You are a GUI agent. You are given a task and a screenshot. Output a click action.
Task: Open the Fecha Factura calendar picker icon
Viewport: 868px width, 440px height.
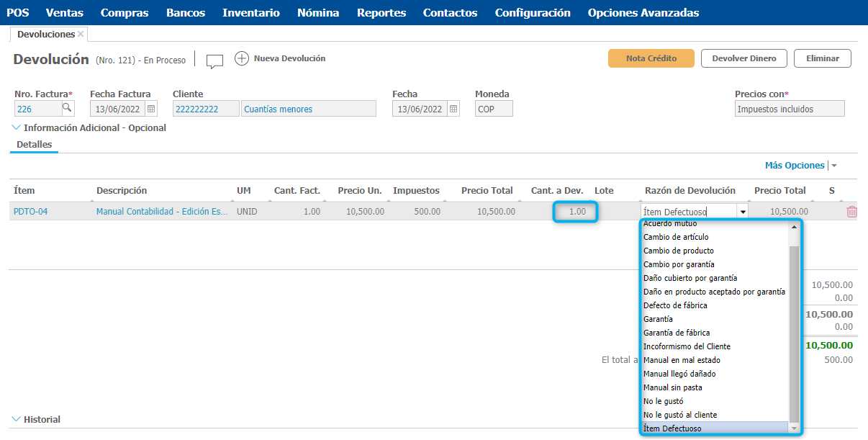151,109
